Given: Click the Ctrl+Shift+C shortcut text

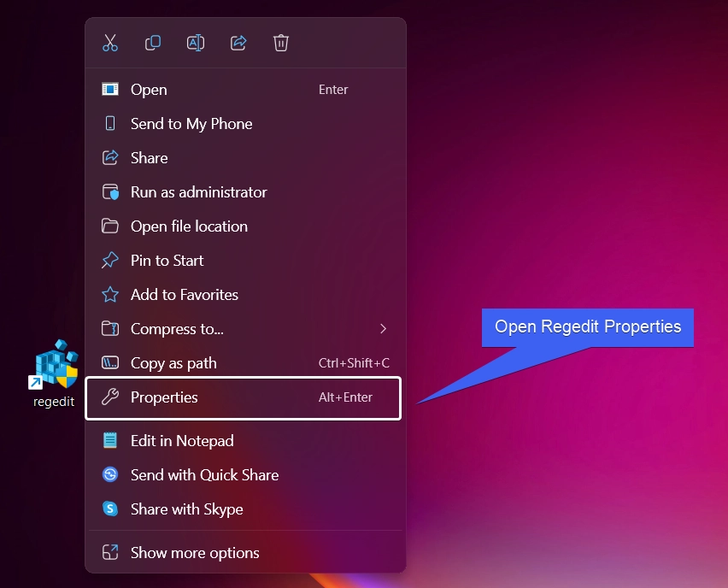Looking at the screenshot, I should click(354, 362).
